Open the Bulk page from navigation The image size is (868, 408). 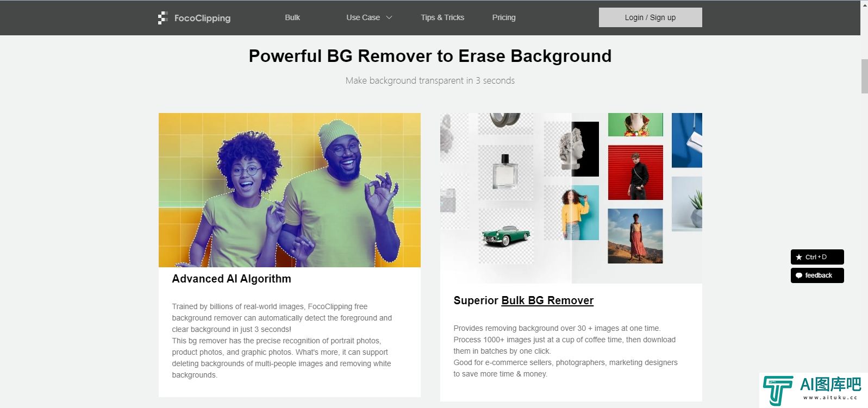click(x=292, y=17)
